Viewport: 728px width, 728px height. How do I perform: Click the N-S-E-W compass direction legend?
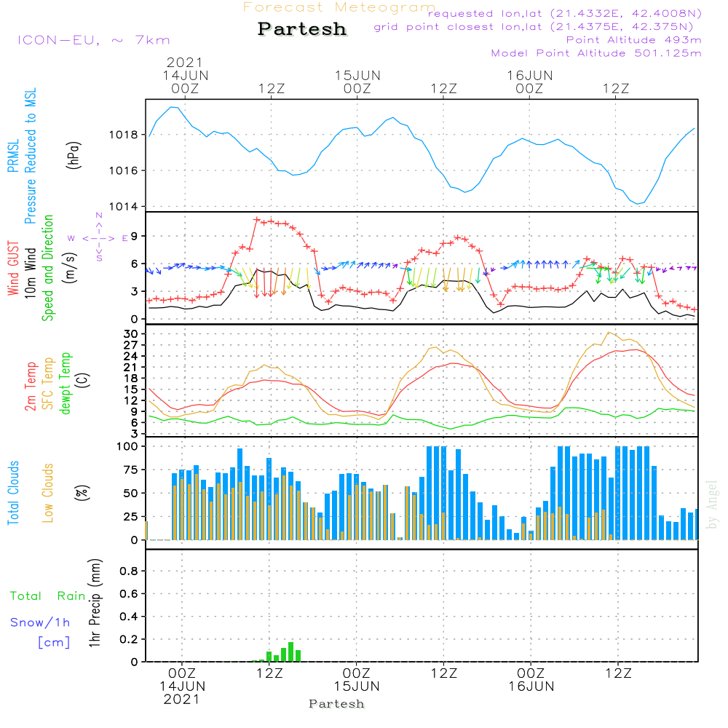tap(98, 237)
